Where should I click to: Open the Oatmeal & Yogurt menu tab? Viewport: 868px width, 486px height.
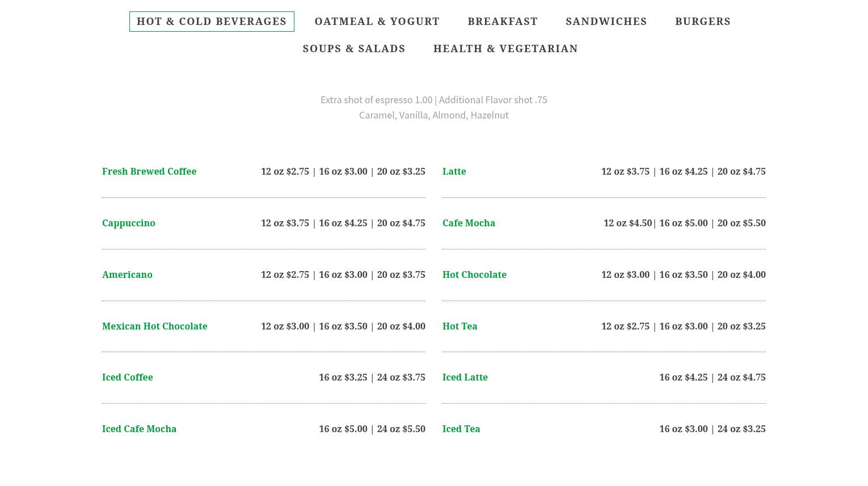click(x=377, y=22)
